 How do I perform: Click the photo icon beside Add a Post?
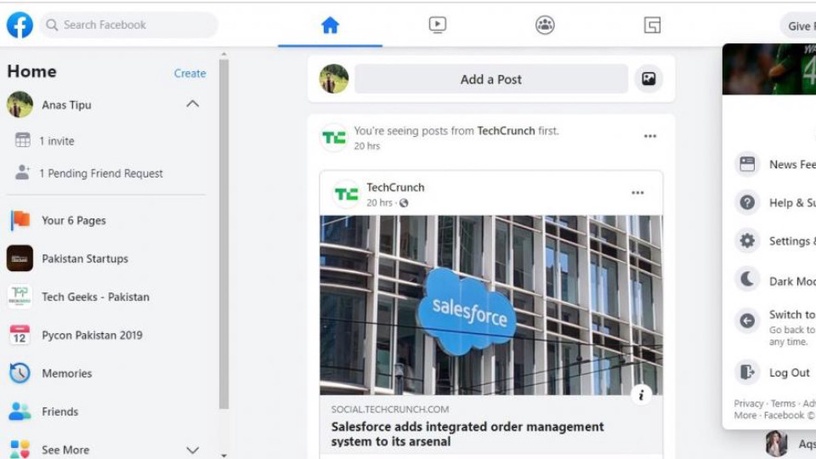648,79
